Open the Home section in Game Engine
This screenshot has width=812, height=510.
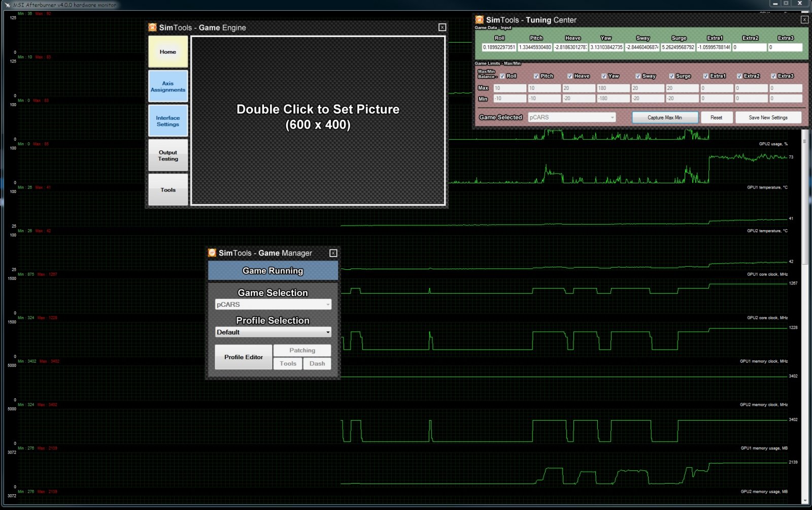(x=168, y=52)
